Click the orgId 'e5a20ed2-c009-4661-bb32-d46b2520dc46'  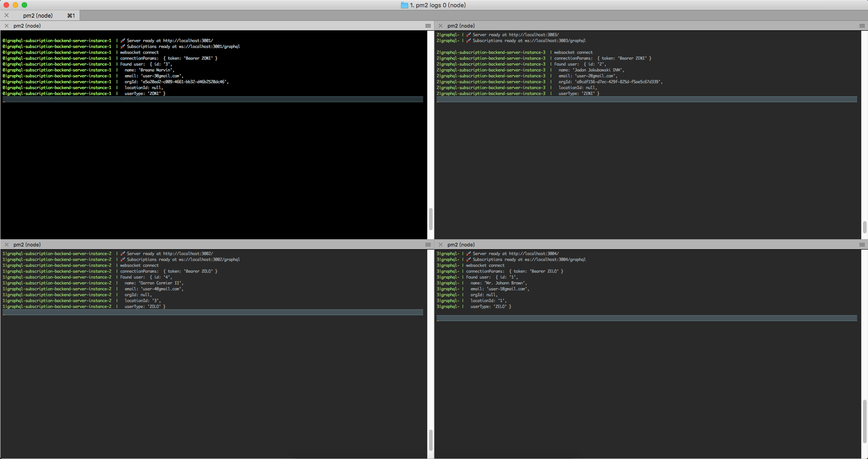pos(184,82)
